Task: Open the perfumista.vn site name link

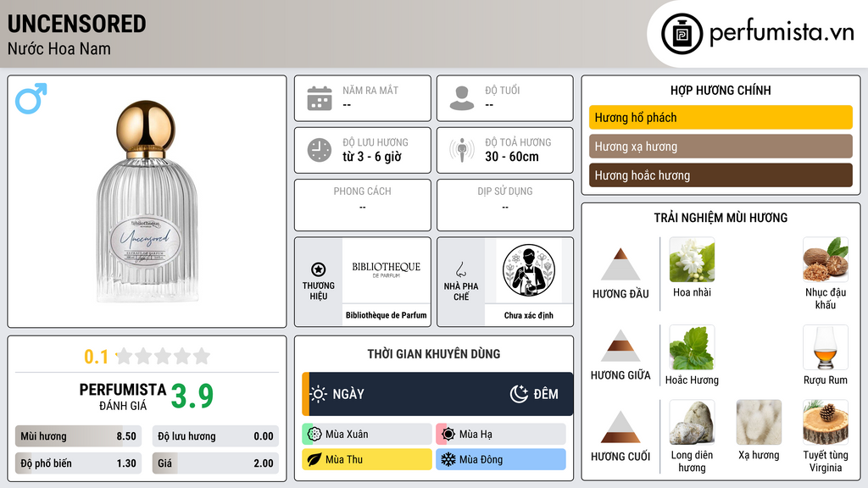Action: [x=782, y=33]
